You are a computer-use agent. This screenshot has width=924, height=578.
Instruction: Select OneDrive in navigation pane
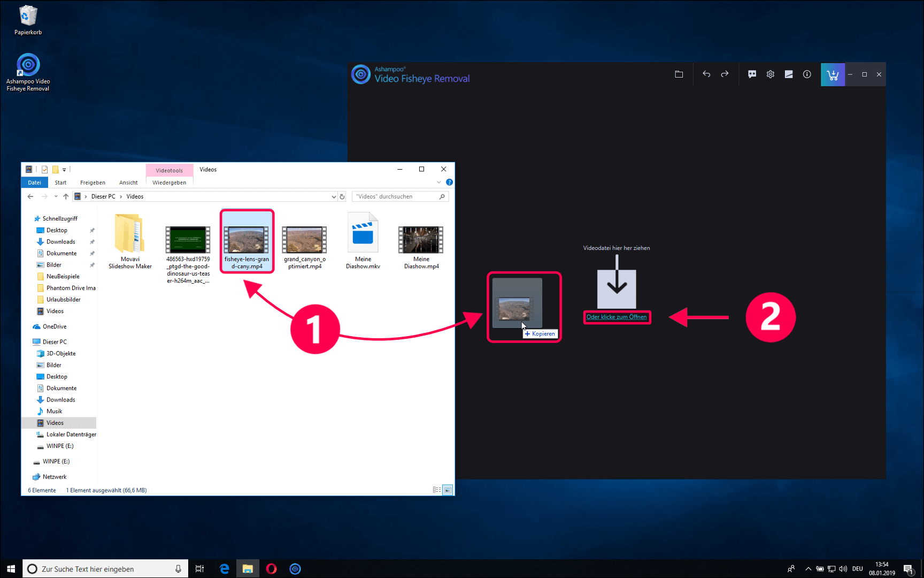point(55,326)
